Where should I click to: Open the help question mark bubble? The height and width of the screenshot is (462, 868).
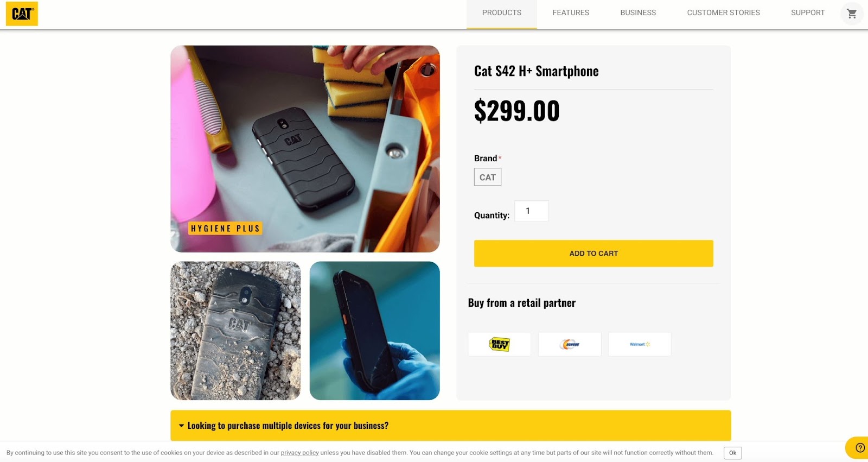[x=859, y=448]
